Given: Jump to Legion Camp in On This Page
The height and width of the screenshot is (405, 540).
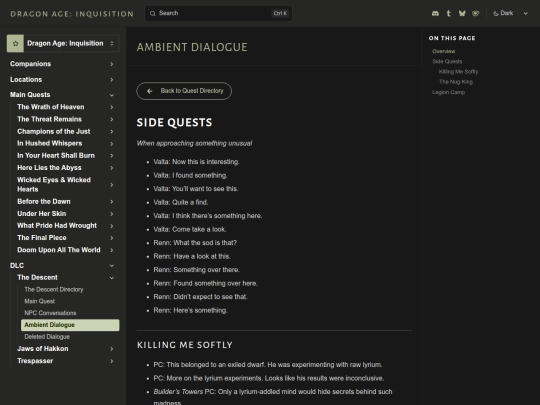Looking at the screenshot, I should tap(448, 92).
